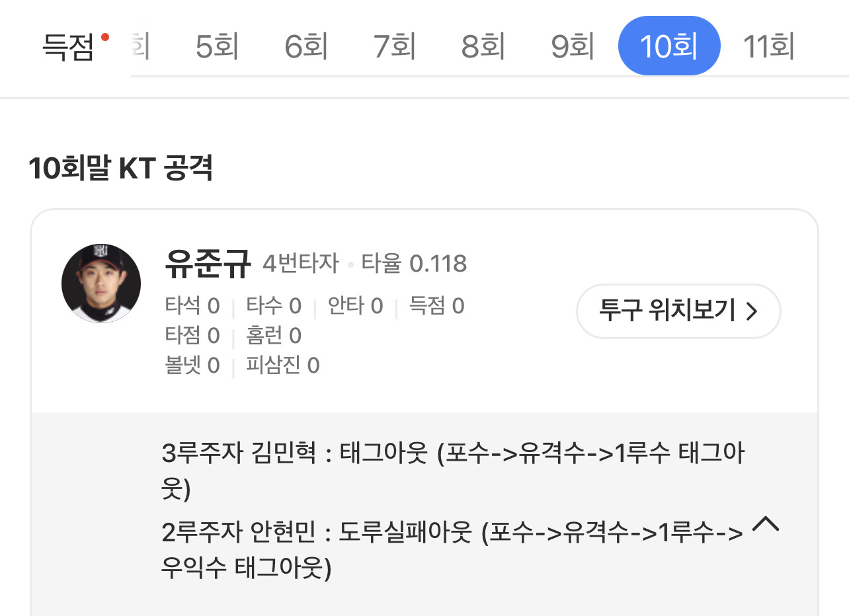Go to the 8회 inning tab
The image size is (849, 616).
483,47
